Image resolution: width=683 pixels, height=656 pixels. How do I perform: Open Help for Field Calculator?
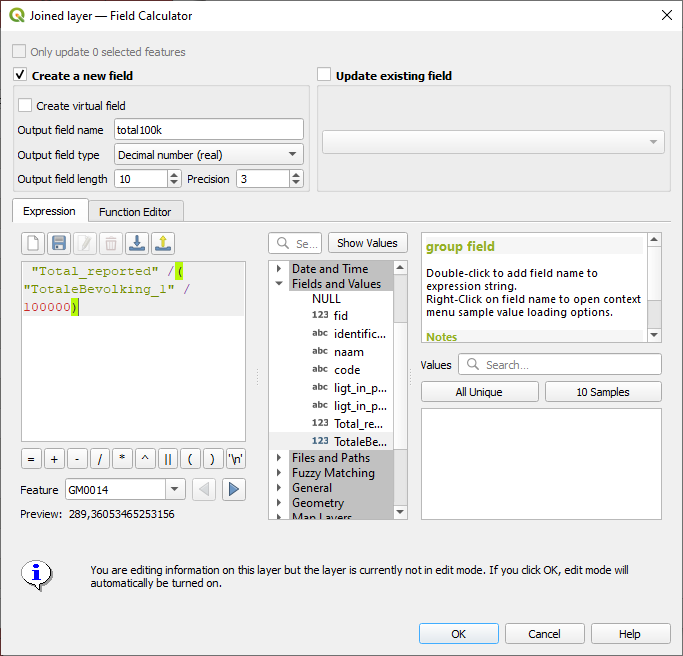(630, 633)
